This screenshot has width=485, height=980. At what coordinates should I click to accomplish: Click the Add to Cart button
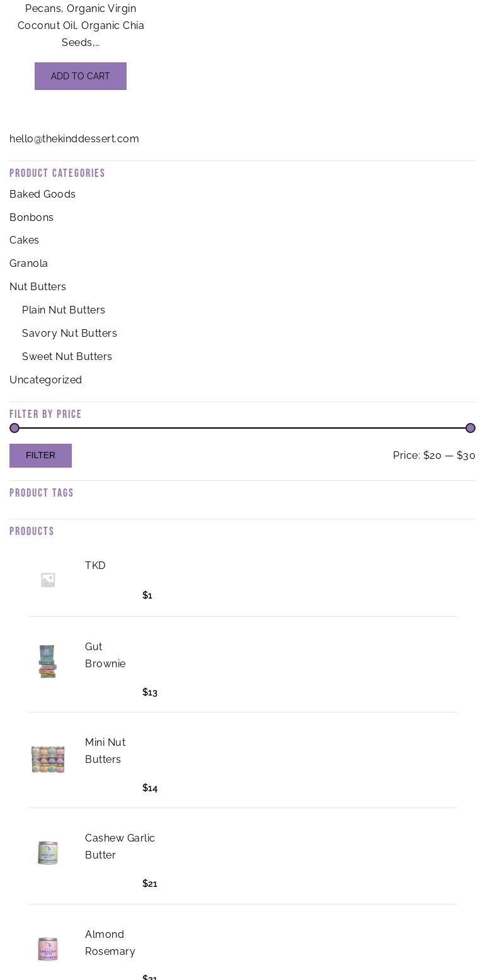point(81,76)
